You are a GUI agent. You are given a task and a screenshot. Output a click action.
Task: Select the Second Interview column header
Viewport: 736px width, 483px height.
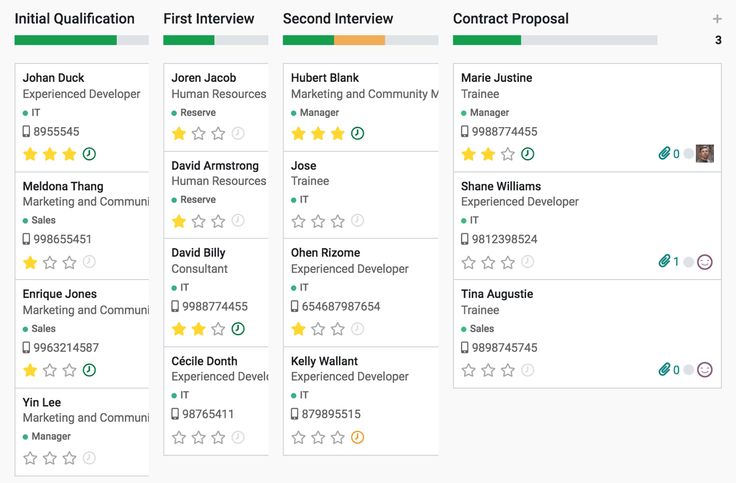[x=338, y=19]
